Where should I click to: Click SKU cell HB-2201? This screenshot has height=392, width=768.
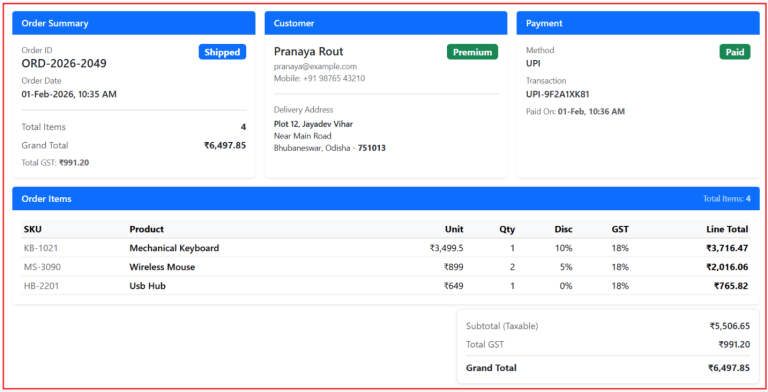click(41, 286)
